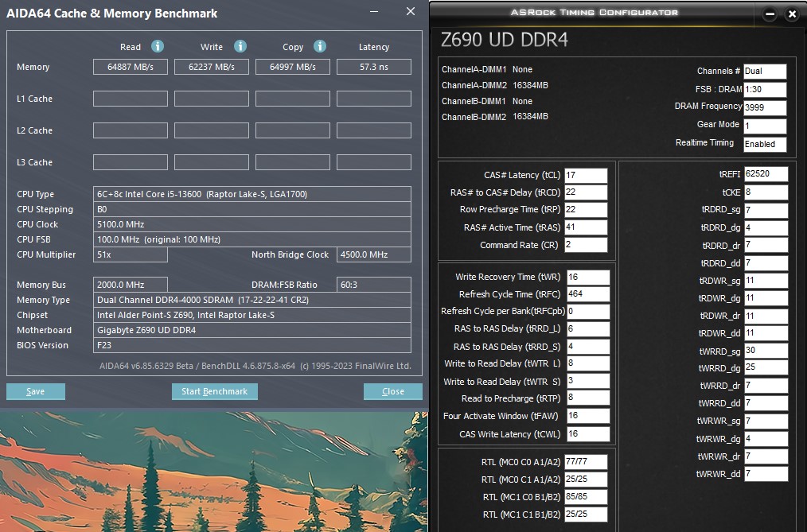Screen dimensions: 807x532
Task: Click the ChannelA-DIMM2 16384MB entry
Action: click(x=494, y=85)
